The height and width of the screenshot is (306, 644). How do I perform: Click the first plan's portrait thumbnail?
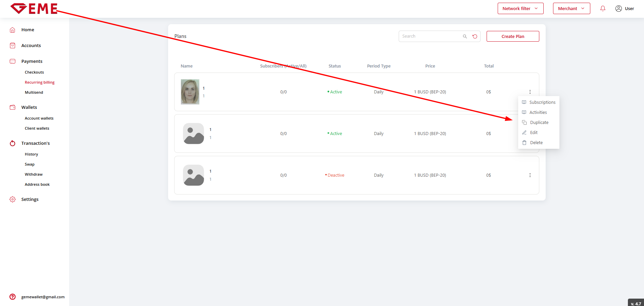coord(190,92)
